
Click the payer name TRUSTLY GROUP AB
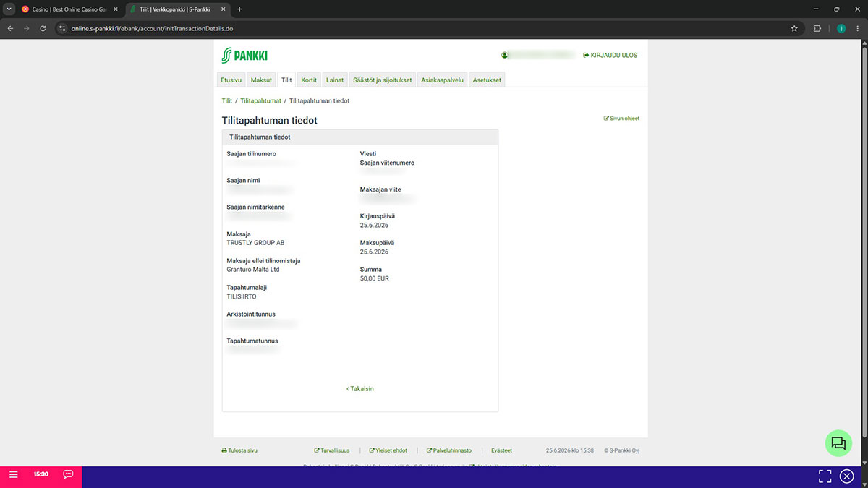pyautogui.click(x=255, y=243)
